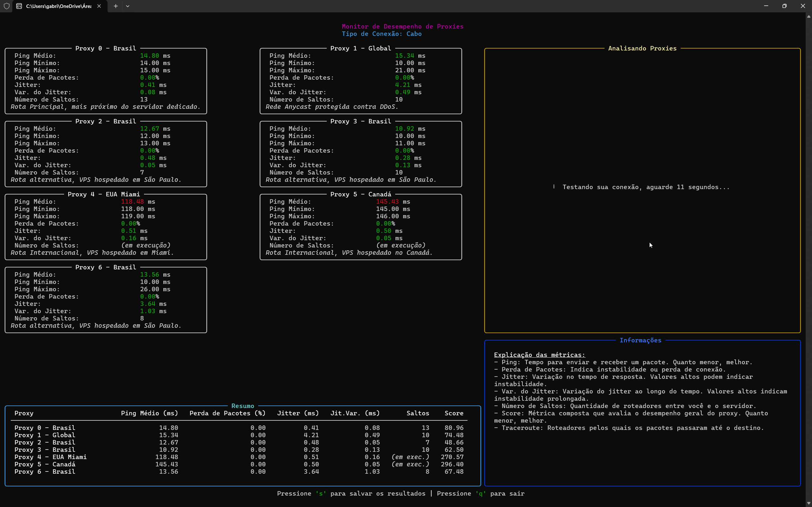Select Proxy 1 - Global summary row
812x507 pixels.
pyautogui.click(x=239, y=436)
